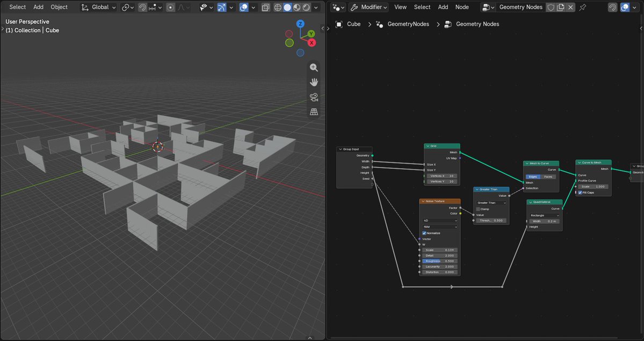Screen dimensions: 644x341
Task: Enable wireframe shading mode in viewport header
Action: pos(278,8)
